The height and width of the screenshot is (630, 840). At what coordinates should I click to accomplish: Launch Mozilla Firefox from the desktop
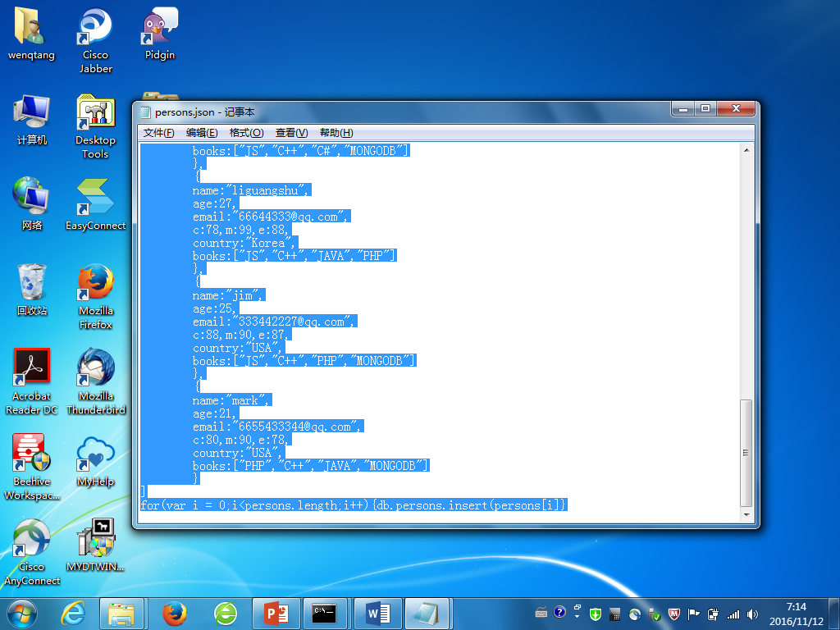[95, 296]
